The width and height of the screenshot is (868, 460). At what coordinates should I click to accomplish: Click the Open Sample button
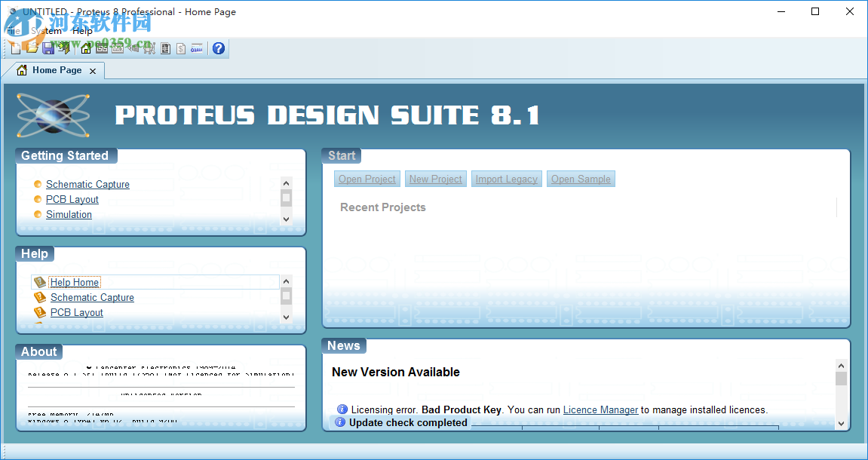coord(581,179)
